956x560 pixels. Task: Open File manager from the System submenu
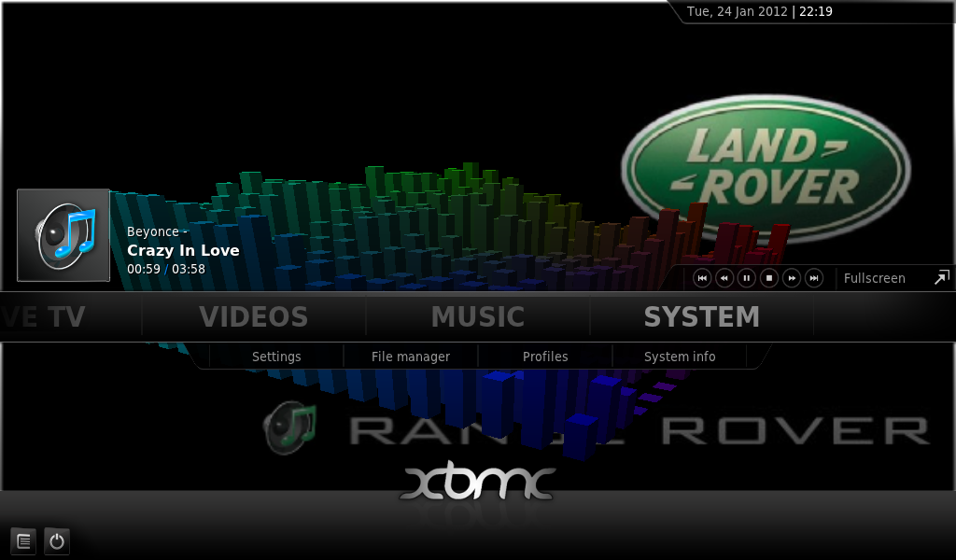(411, 357)
